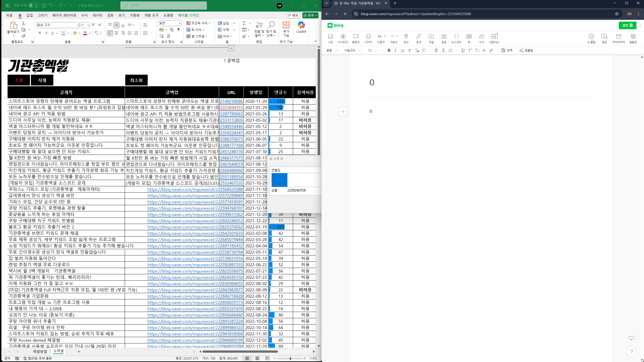644x362 pixels.
Task: Toggle bold formatting in blog editor
Action: (389, 50)
